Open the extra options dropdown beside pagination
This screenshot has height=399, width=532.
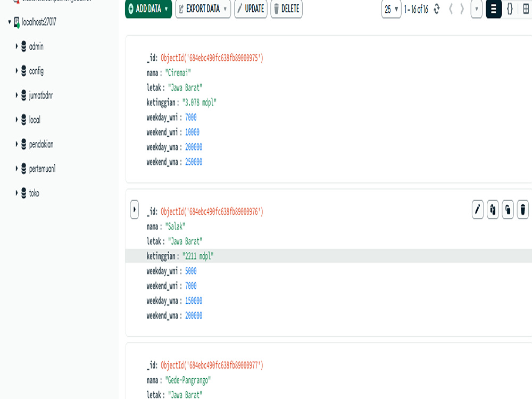point(476,9)
